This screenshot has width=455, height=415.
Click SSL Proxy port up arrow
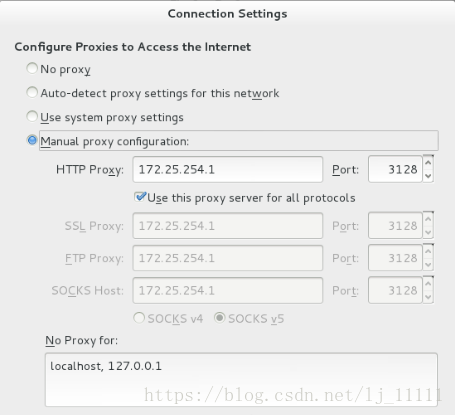[428, 219]
